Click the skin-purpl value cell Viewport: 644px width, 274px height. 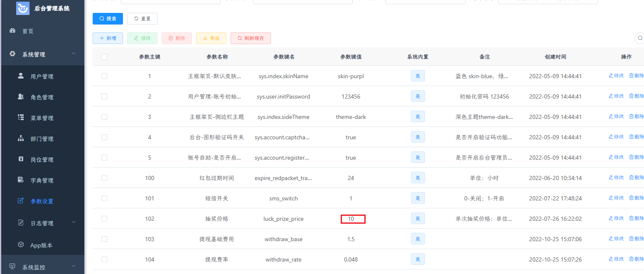pyautogui.click(x=351, y=76)
